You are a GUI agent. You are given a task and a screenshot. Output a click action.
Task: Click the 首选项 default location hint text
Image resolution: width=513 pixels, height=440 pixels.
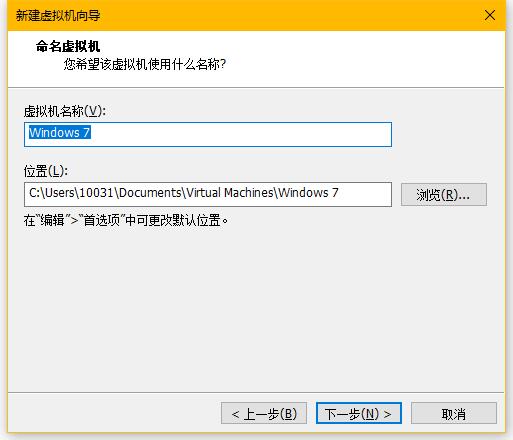[126, 220]
